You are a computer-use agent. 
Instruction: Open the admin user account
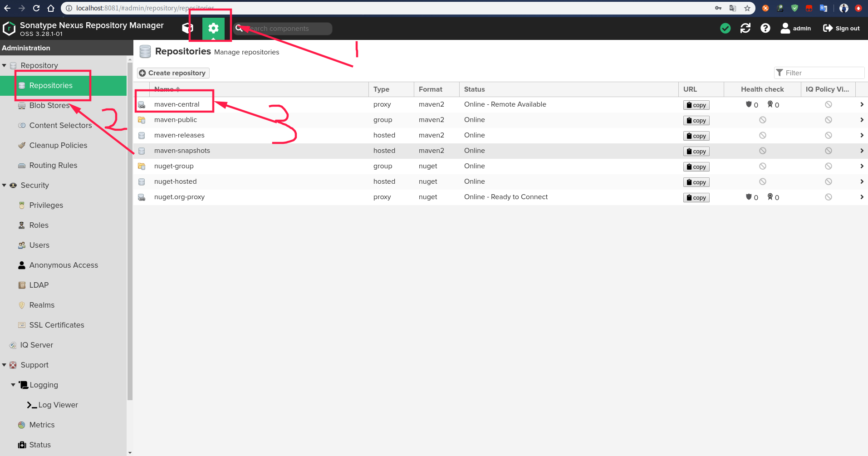(795, 28)
